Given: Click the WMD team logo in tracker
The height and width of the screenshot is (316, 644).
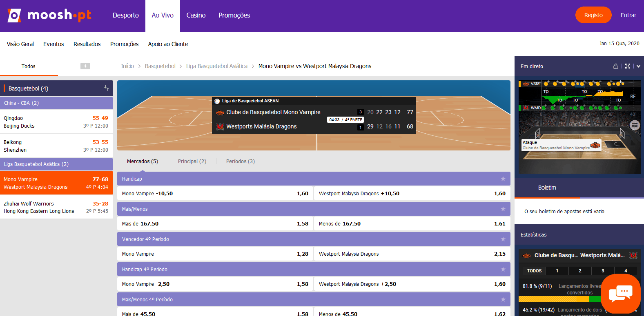Looking at the screenshot, I should coord(526,108).
